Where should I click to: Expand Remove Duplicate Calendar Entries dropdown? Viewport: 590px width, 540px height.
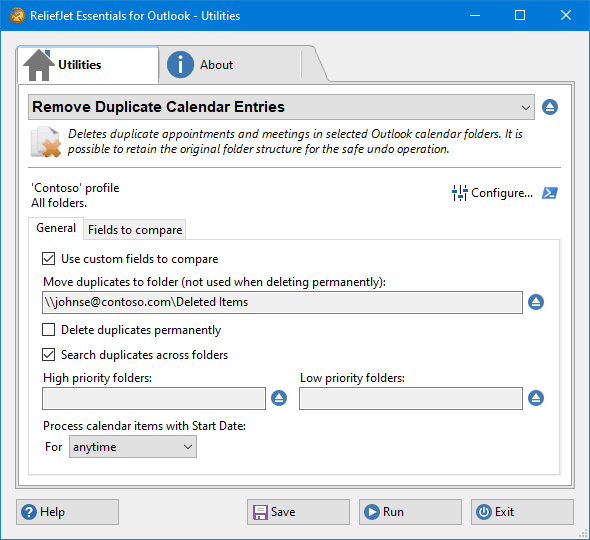tap(281, 107)
